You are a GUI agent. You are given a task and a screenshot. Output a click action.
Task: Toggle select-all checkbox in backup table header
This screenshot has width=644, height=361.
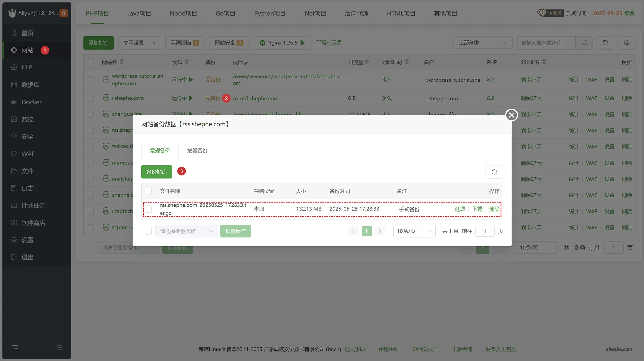pos(148,191)
